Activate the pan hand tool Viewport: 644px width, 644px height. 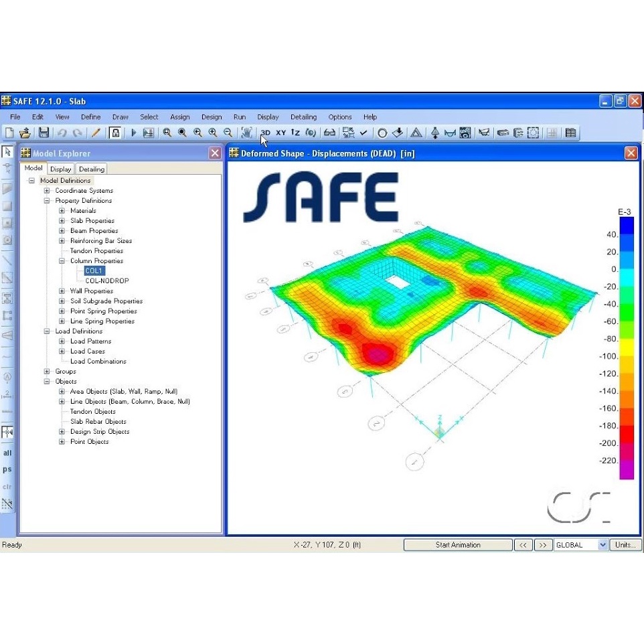pos(246,133)
